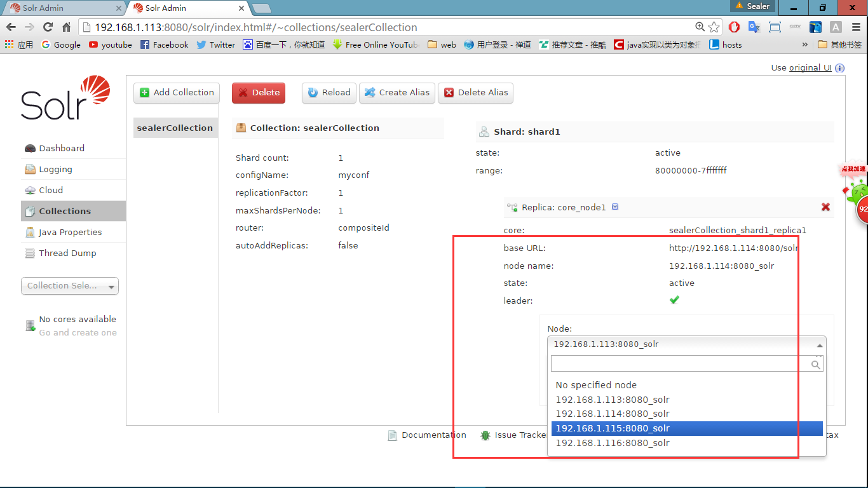Open a new browser tab
868x488 pixels.
pyautogui.click(x=261, y=8)
